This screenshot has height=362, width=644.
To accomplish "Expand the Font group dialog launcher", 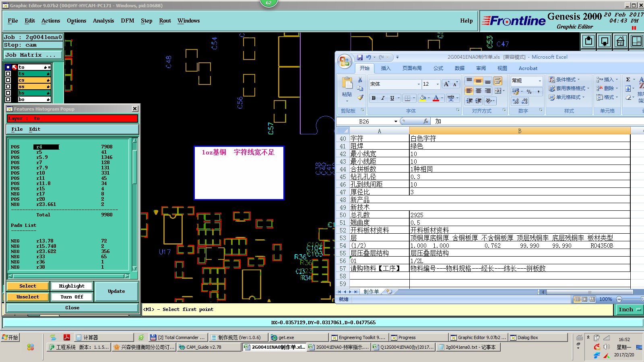I will click(458, 110).
